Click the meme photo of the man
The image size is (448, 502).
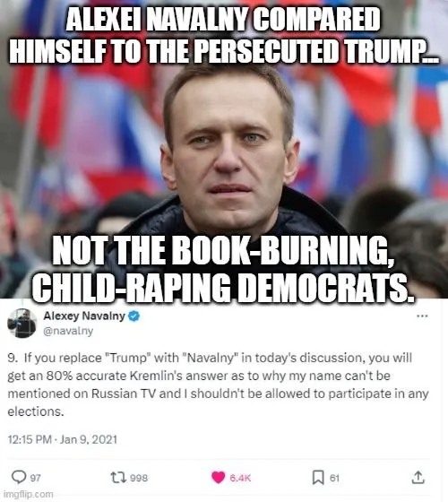(224, 149)
